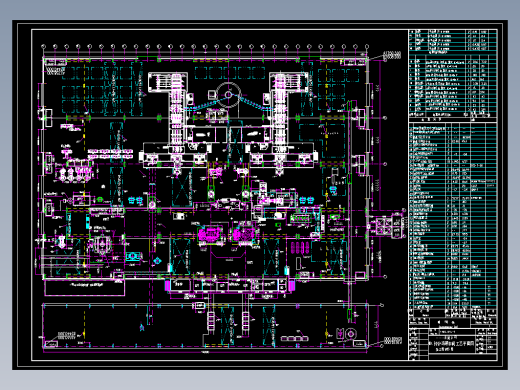Click the large circular tank at top center
520x390 pixels.
(x=228, y=95)
